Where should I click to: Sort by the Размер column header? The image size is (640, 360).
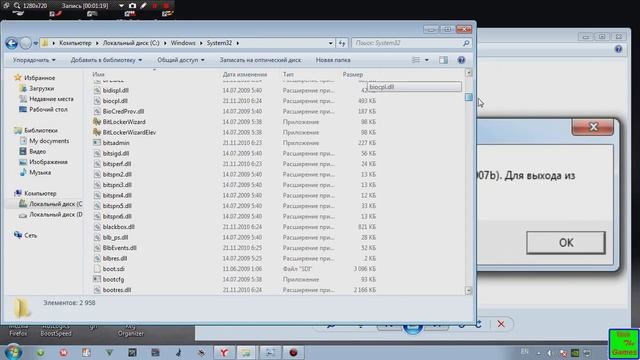[353, 74]
